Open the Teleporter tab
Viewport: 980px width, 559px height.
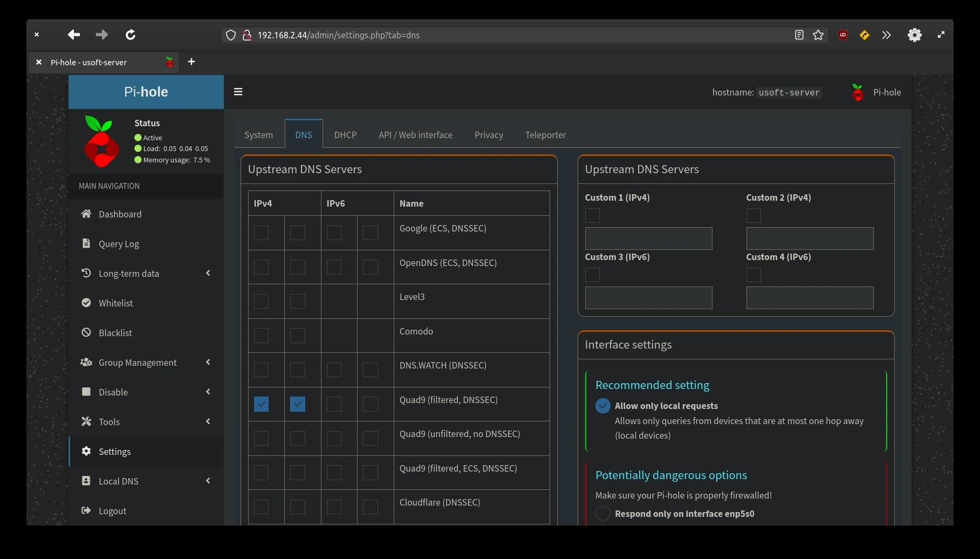(x=545, y=135)
